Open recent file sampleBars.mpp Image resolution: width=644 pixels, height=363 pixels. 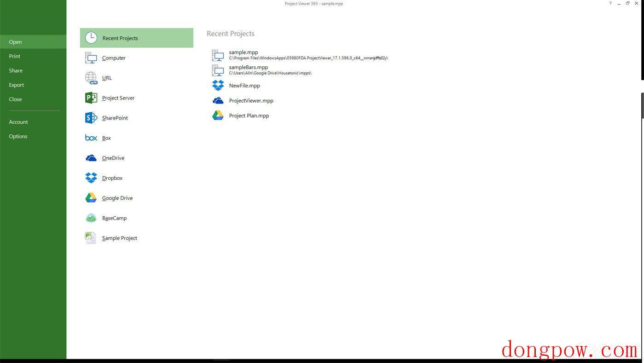coord(249,67)
